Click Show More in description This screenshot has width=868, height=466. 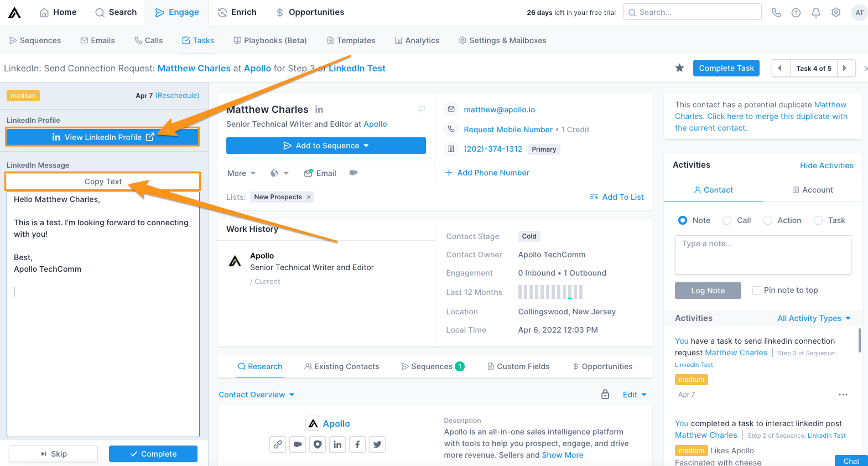coord(562,455)
